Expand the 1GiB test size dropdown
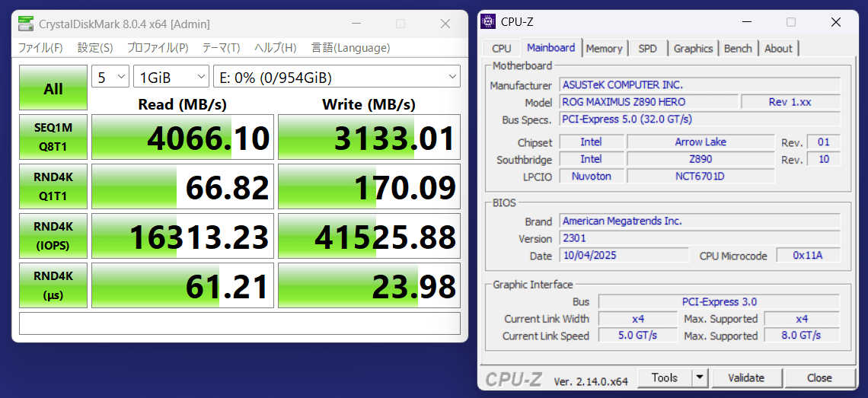 [x=171, y=78]
